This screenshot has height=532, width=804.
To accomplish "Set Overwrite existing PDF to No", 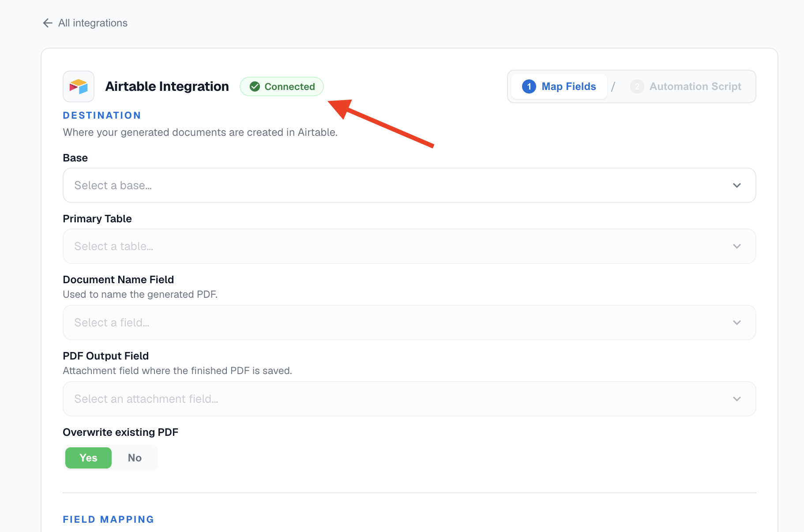I will 135,458.
